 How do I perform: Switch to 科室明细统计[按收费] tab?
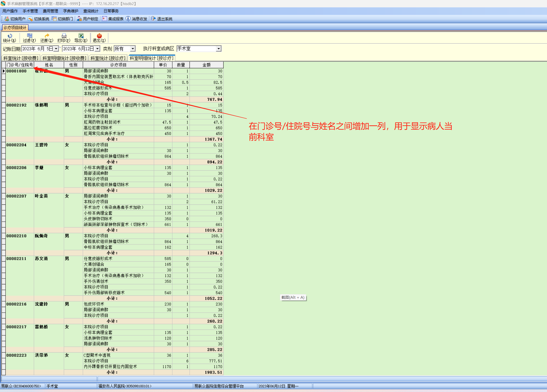click(x=64, y=58)
